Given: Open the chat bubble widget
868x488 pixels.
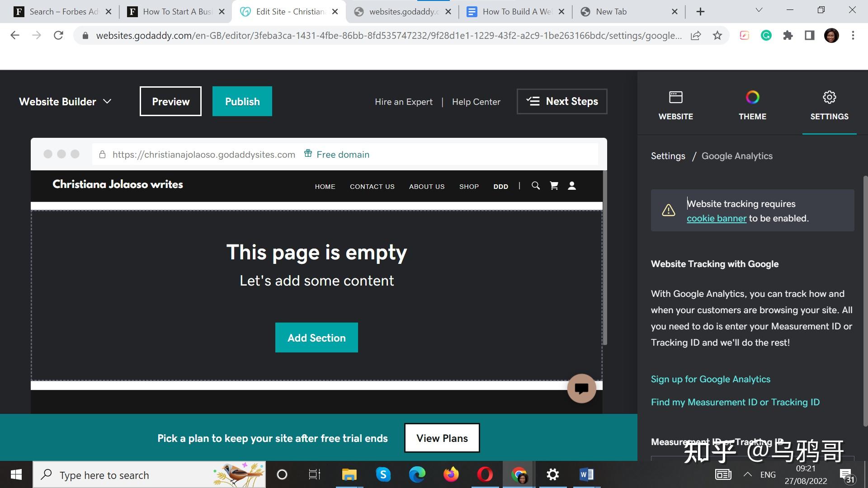Looking at the screenshot, I should pyautogui.click(x=581, y=388).
